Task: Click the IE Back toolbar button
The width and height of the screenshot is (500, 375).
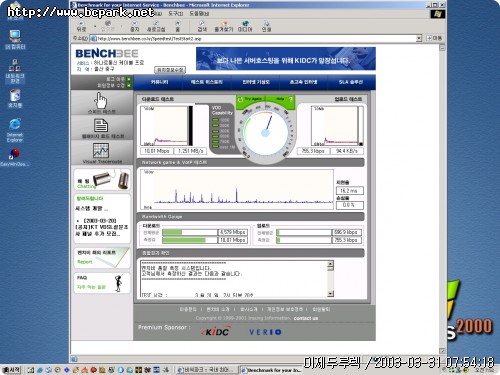Action: pos(81,26)
